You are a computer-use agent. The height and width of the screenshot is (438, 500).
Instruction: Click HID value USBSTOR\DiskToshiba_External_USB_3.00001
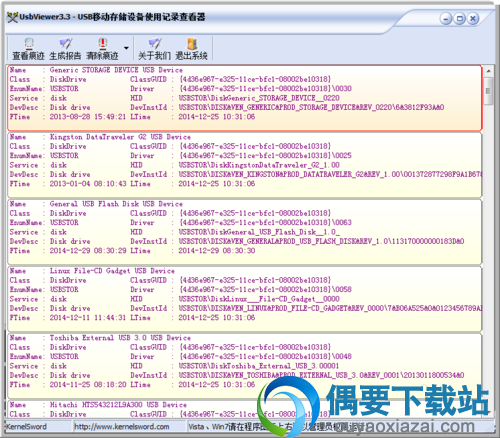(259, 366)
